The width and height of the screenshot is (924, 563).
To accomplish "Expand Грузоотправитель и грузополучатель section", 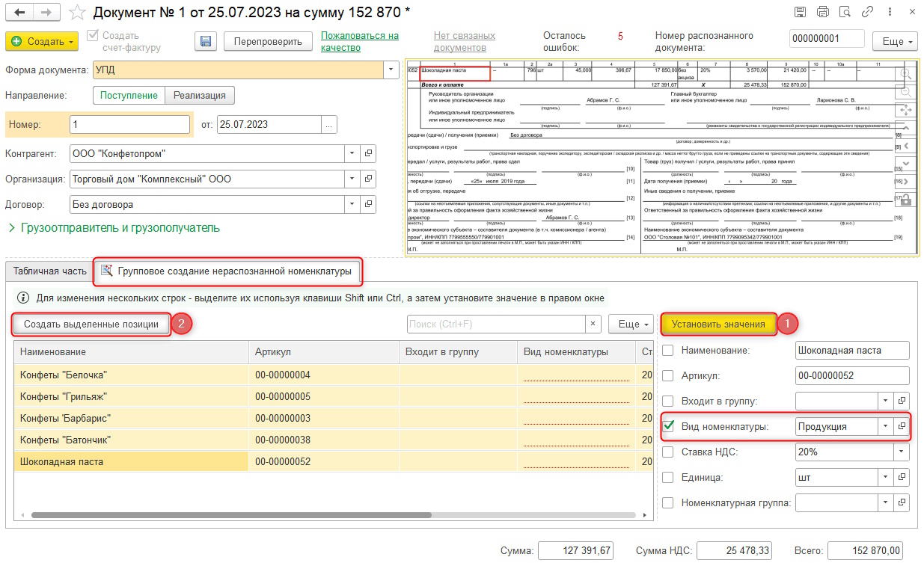I will coord(114,227).
